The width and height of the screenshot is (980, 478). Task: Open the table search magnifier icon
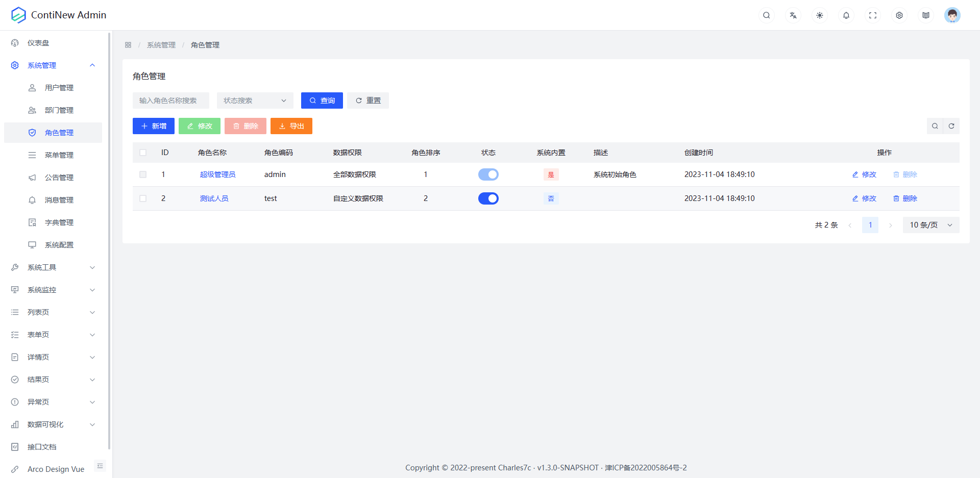click(935, 125)
